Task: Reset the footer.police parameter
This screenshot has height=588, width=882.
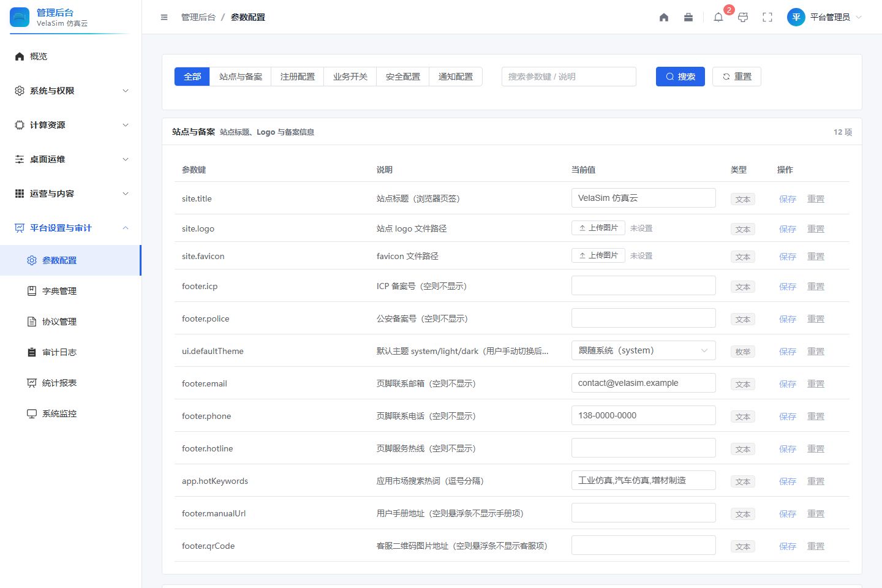Action: coord(816,319)
